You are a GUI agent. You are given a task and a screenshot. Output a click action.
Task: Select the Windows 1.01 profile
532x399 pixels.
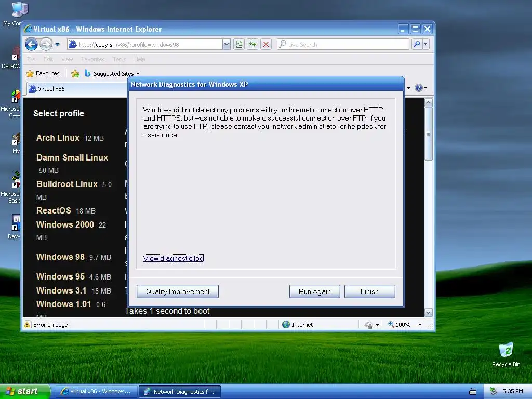pos(63,304)
